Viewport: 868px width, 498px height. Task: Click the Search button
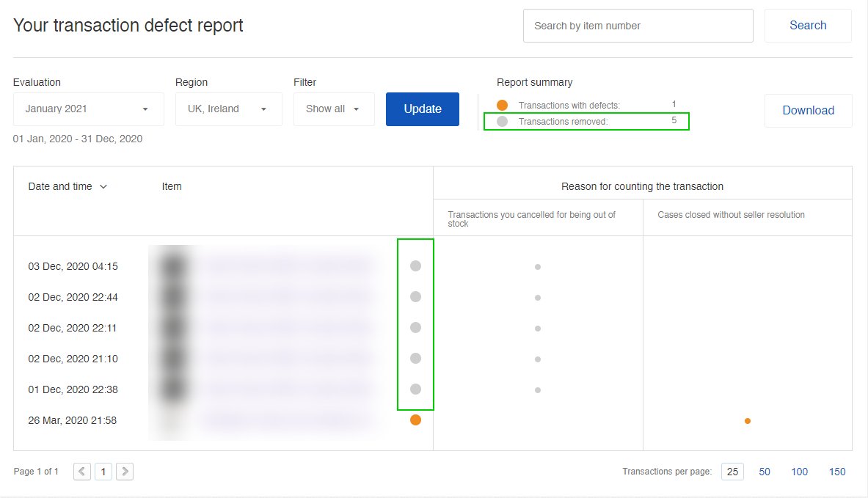coord(808,26)
